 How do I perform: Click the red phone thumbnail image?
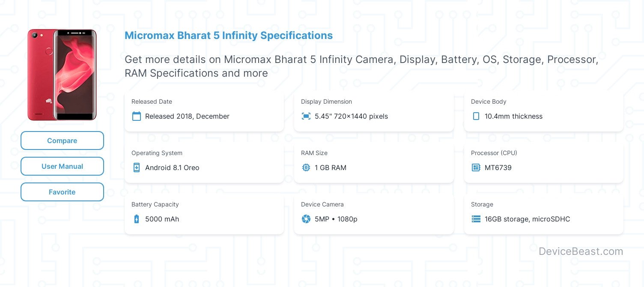[62, 74]
